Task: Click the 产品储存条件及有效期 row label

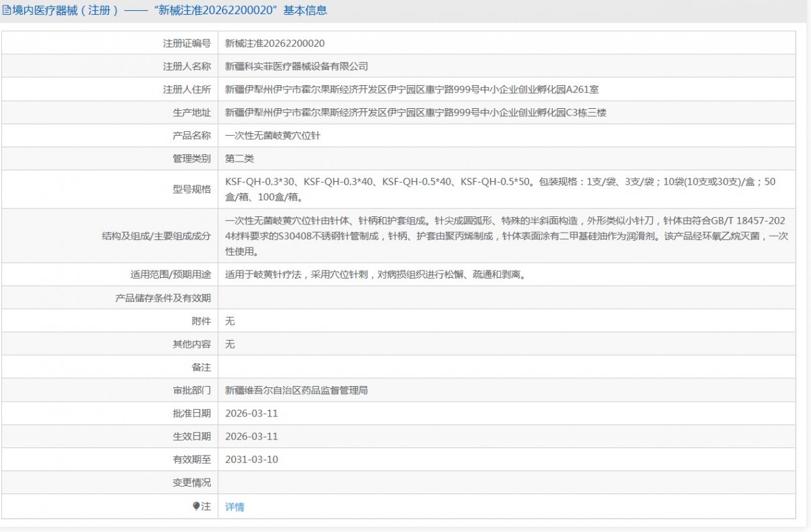Action: (x=163, y=298)
